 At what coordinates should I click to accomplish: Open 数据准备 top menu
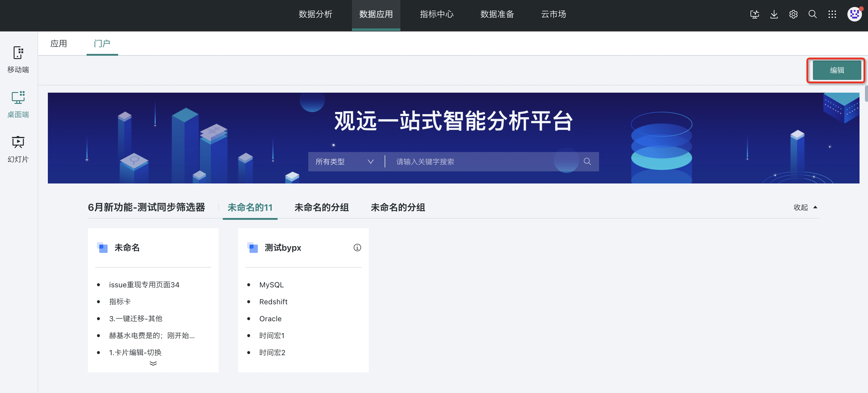pyautogui.click(x=497, y=14)
